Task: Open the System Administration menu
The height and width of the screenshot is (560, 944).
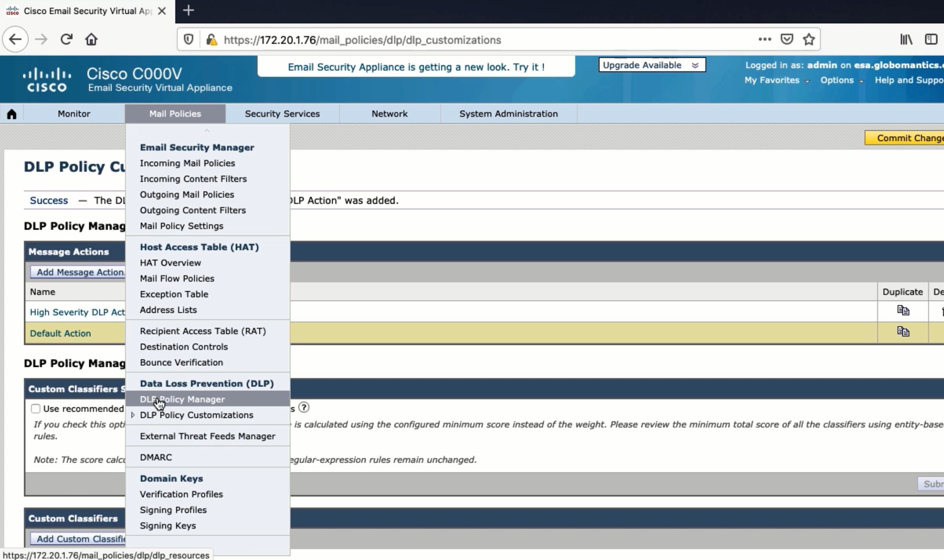Action: tap(509, 114)
